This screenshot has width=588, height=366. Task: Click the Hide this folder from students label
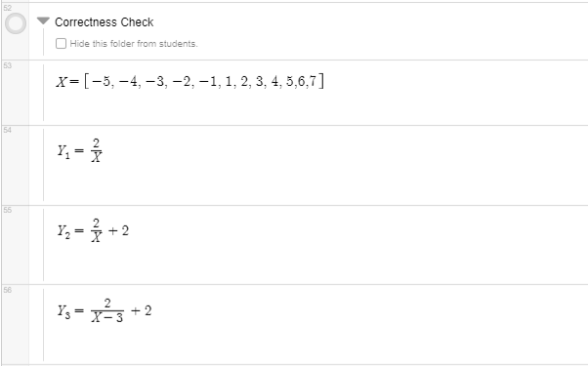tap(134, 44)
